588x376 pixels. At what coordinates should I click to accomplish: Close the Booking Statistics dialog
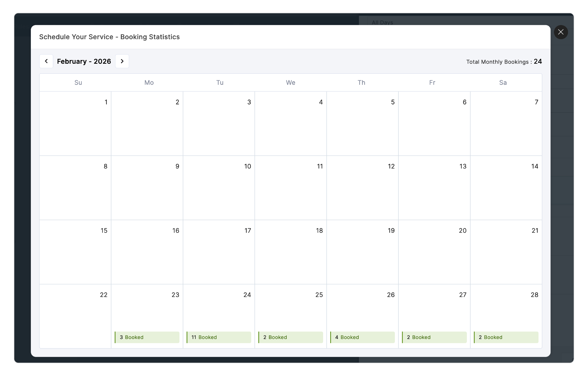point(561,32)
